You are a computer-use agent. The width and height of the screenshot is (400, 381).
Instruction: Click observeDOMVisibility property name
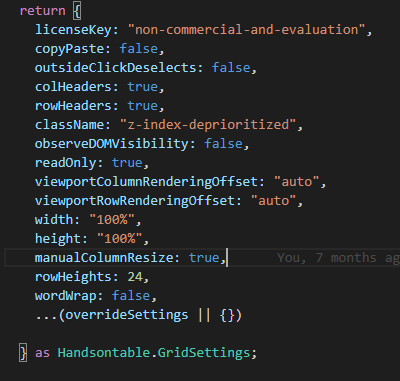coord(112,144)
